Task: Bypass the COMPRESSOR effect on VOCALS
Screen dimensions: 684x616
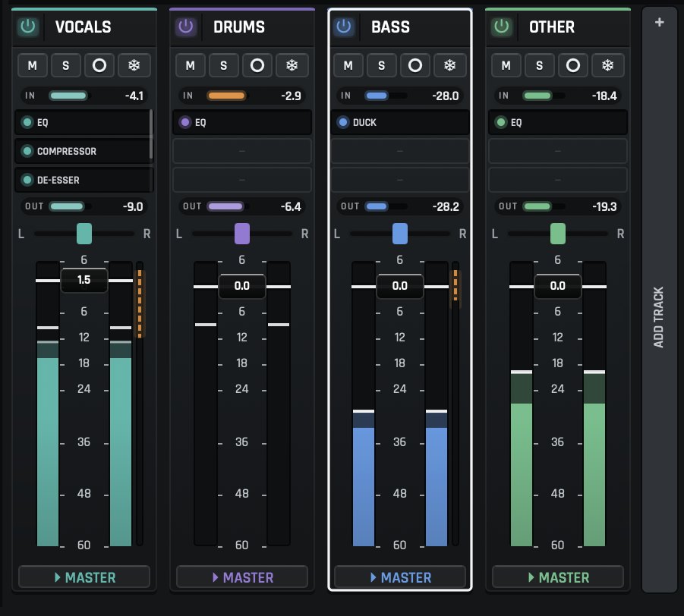Action: 27,151
